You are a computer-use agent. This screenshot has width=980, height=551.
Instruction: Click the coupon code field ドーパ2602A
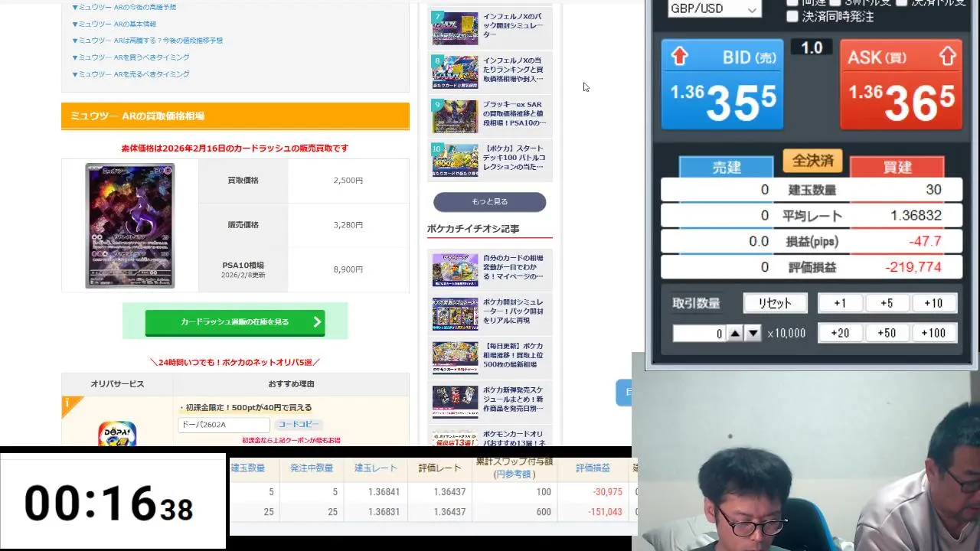point(224,425)
